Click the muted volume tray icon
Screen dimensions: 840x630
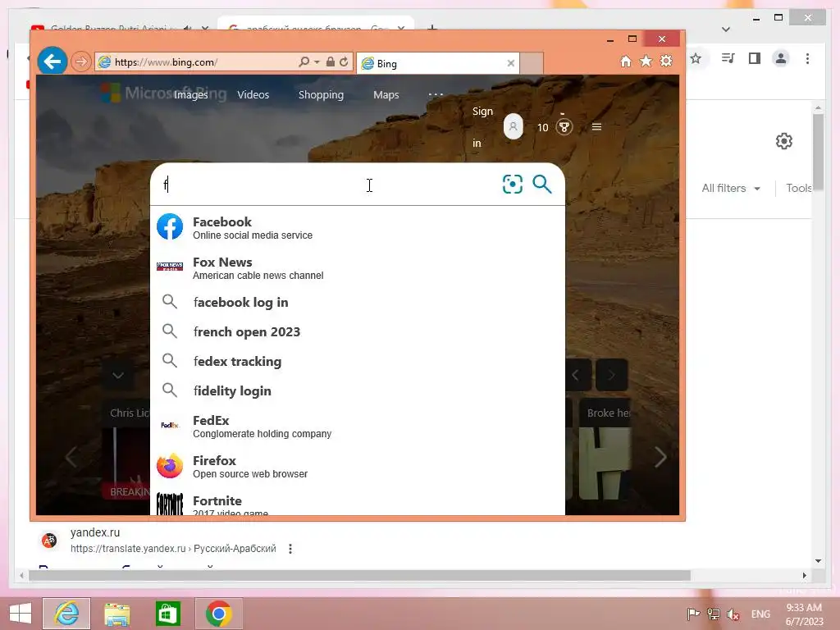tap(733, 614)
